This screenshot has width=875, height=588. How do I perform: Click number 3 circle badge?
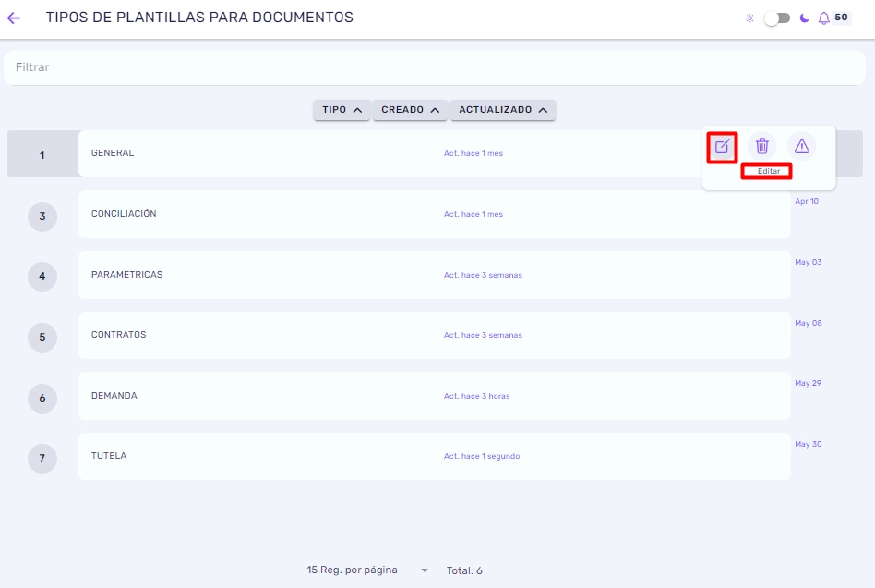coord(42,216)
